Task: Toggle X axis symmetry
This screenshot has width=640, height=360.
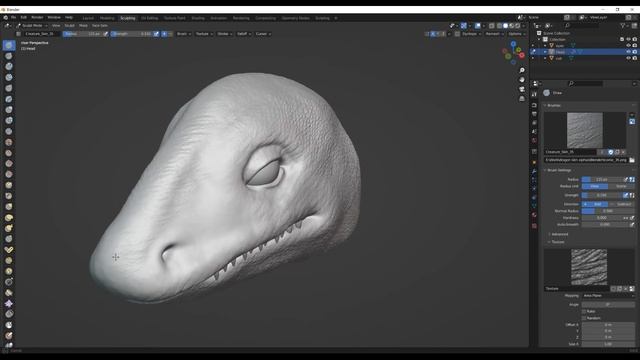Action: tap(433, 34)
